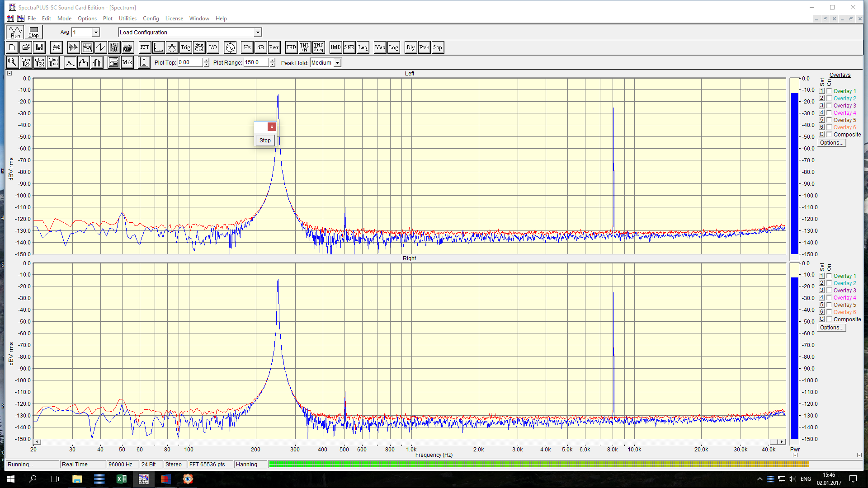Click the Plot Top value field
868x488 pixels.
point(190,63)
